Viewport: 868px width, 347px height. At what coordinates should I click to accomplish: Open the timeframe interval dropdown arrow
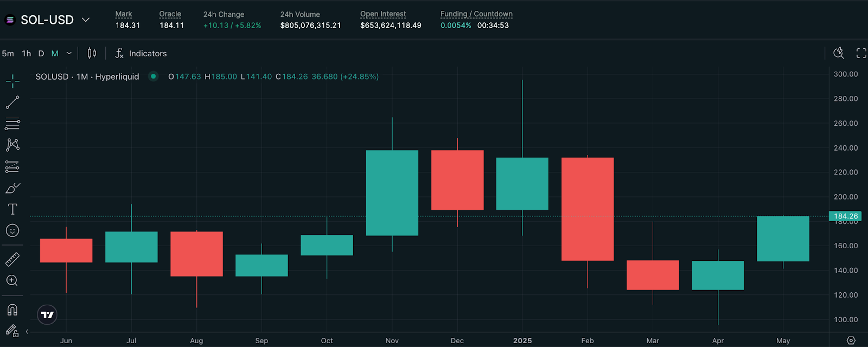pyautogui.click(x=69, y=53)
